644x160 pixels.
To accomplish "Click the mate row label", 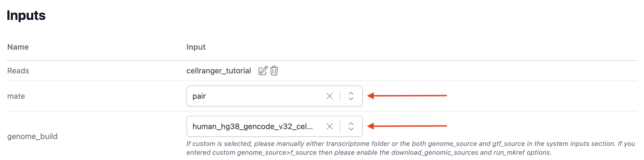I will pyautogui.click(x=15, y=96).
